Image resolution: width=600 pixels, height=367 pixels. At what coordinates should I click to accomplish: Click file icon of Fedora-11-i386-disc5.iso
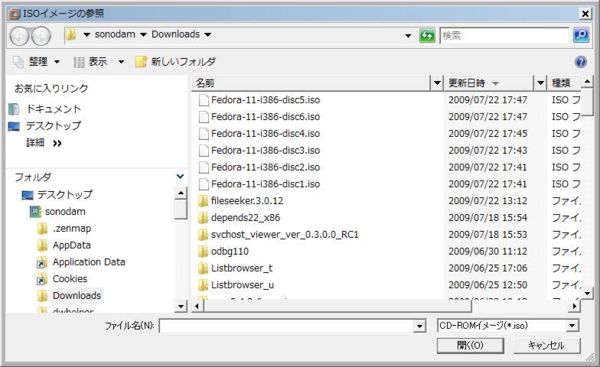point(204,100)
